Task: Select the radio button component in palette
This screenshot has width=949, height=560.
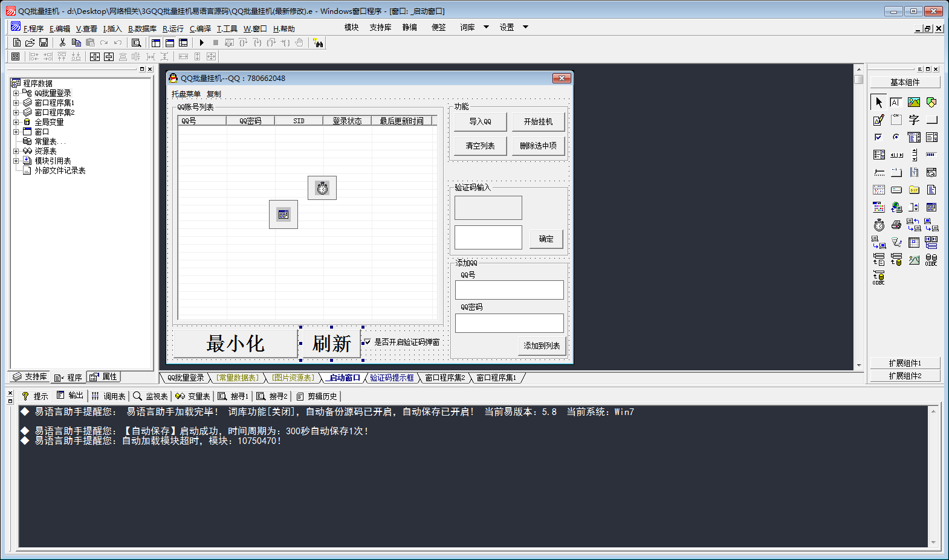Action: point(896,137)
